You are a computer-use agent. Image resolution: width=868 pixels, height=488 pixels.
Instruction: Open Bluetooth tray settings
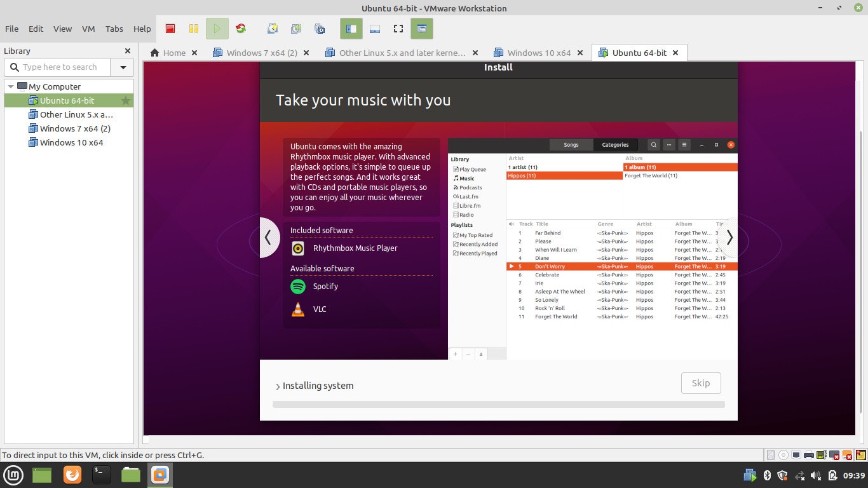766,475
